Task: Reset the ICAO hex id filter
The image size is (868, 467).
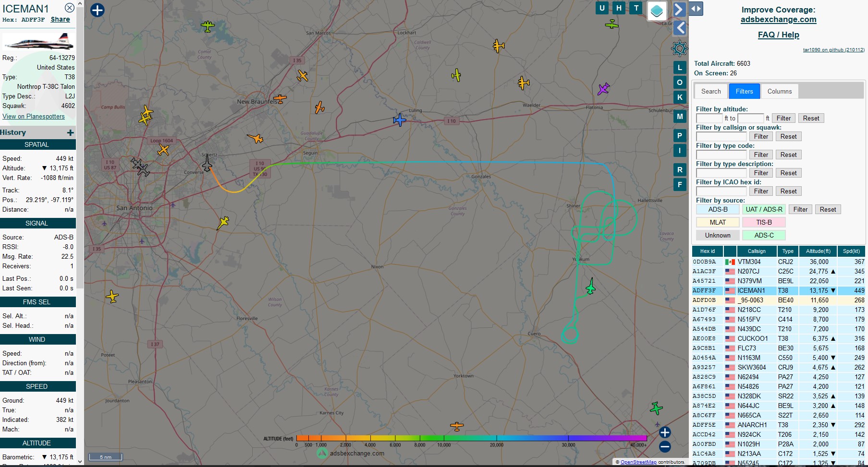Action: coord(788,191)
